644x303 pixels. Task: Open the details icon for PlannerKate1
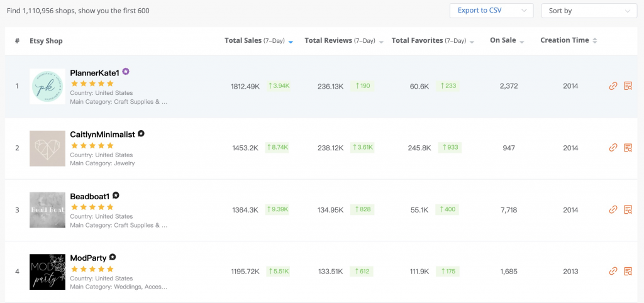(x=627, y=86)
